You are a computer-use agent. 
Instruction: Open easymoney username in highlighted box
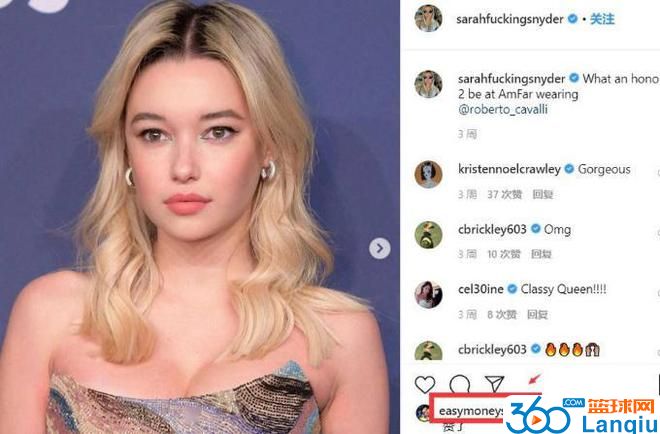471,411
